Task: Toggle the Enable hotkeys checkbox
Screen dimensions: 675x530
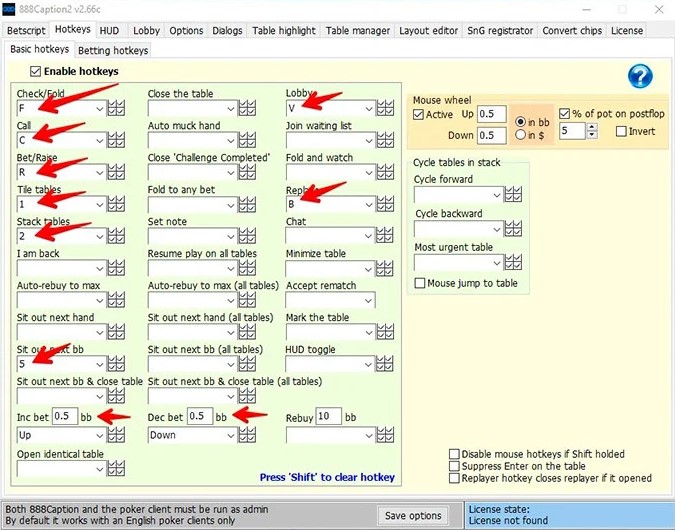Action: point(37,72)
